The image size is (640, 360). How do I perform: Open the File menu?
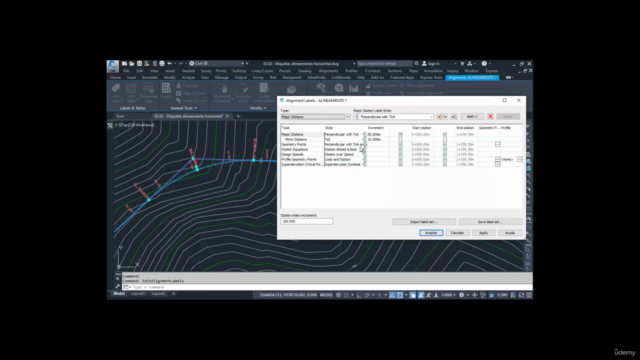click(126, 71)
